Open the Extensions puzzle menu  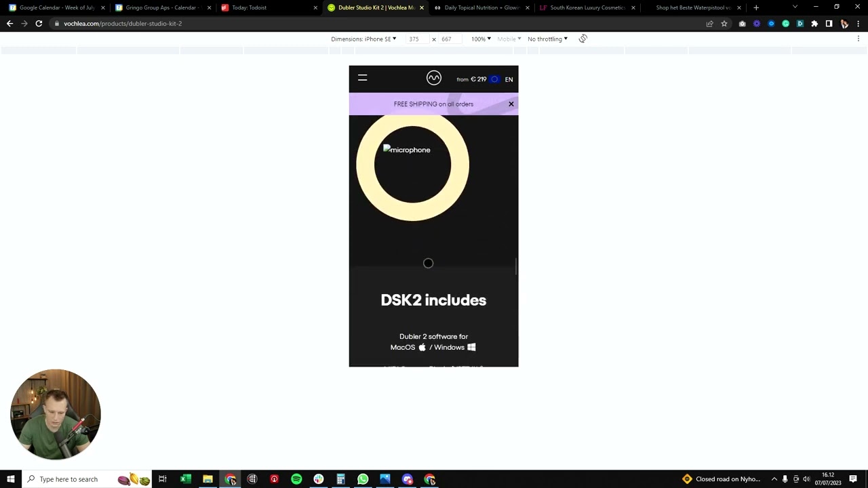(814, 23)
